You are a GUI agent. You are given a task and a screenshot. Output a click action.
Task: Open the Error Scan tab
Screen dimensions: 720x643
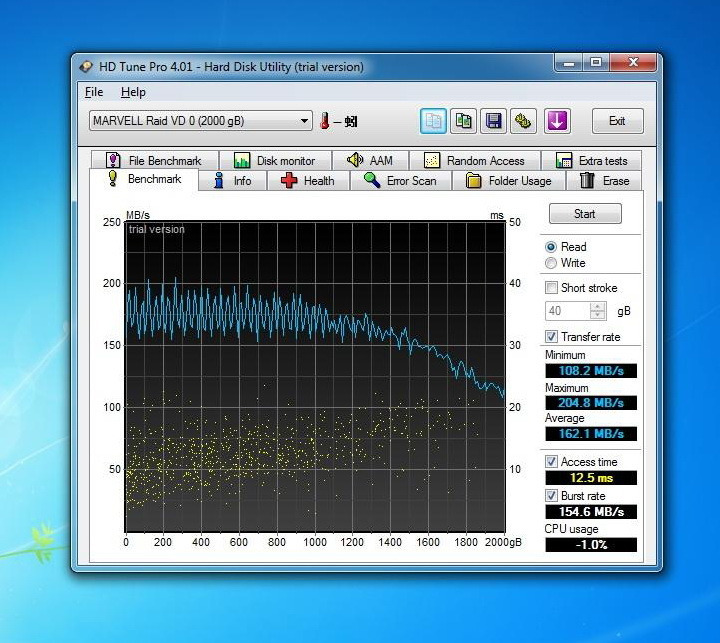click(401, 180)
